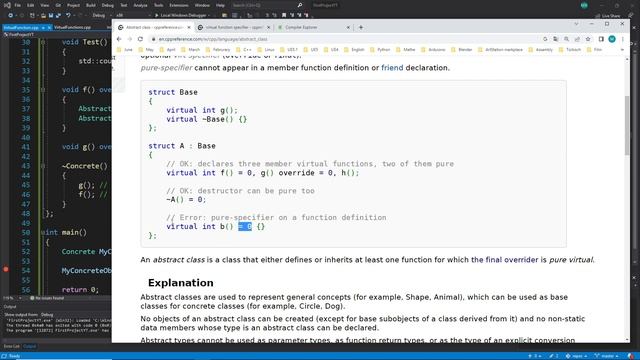The width and height of the screenshot is (640, 360).
Task: Click the Save file toolbar icon
Action: (x=51, y=16)
